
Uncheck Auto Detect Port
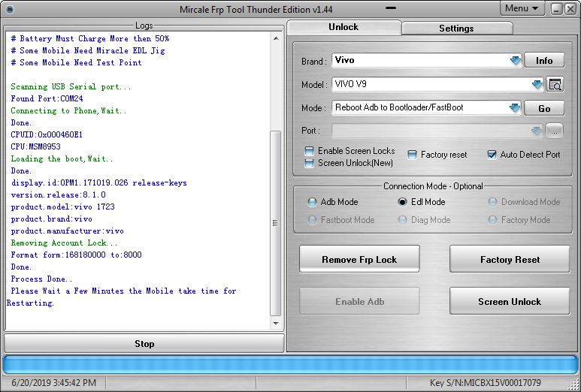pos(492,155)
